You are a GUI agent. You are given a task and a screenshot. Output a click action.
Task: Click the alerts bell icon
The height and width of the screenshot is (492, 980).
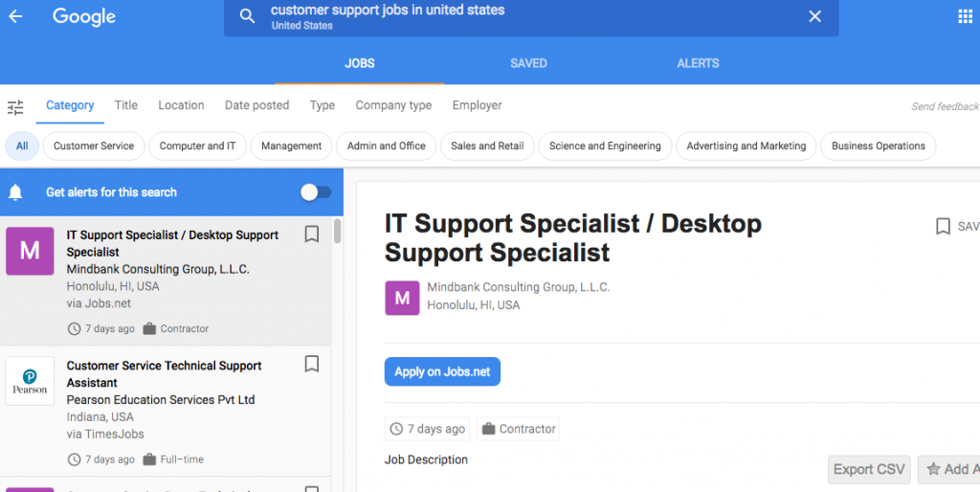pos(15,192)
